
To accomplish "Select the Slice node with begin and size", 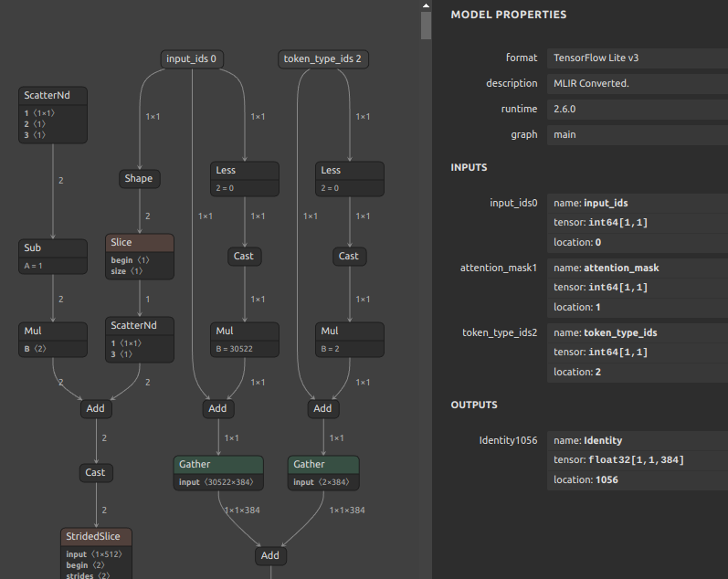I will tap(140, 257).
